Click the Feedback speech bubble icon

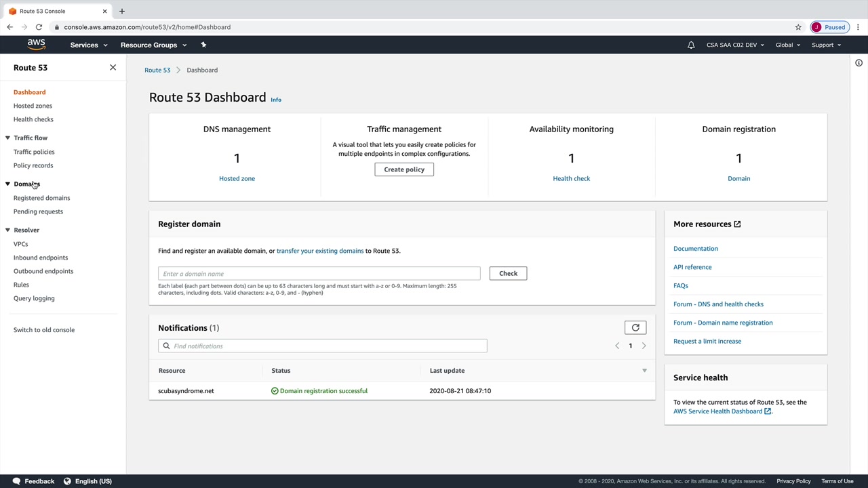(17, 481)
